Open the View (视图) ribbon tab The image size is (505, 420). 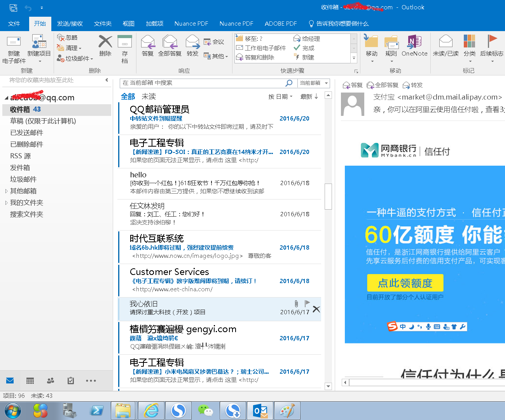pos(128,24)
